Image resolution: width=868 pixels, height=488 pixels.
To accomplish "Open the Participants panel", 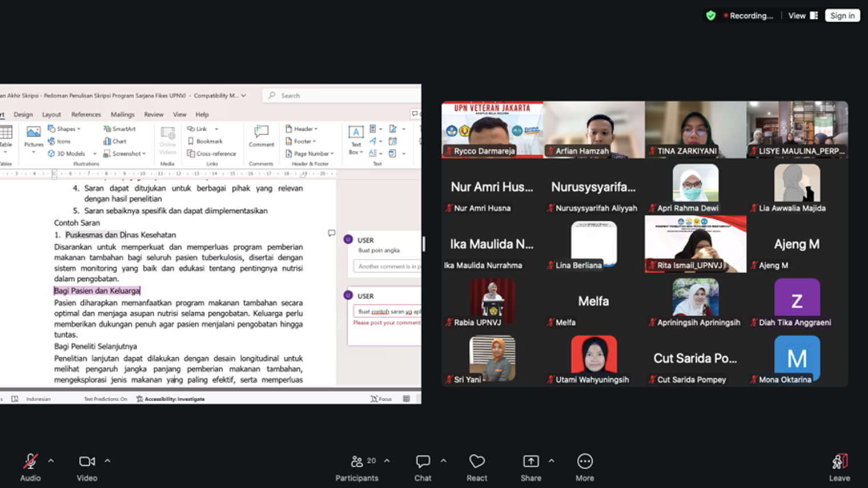I will point(357,461).
